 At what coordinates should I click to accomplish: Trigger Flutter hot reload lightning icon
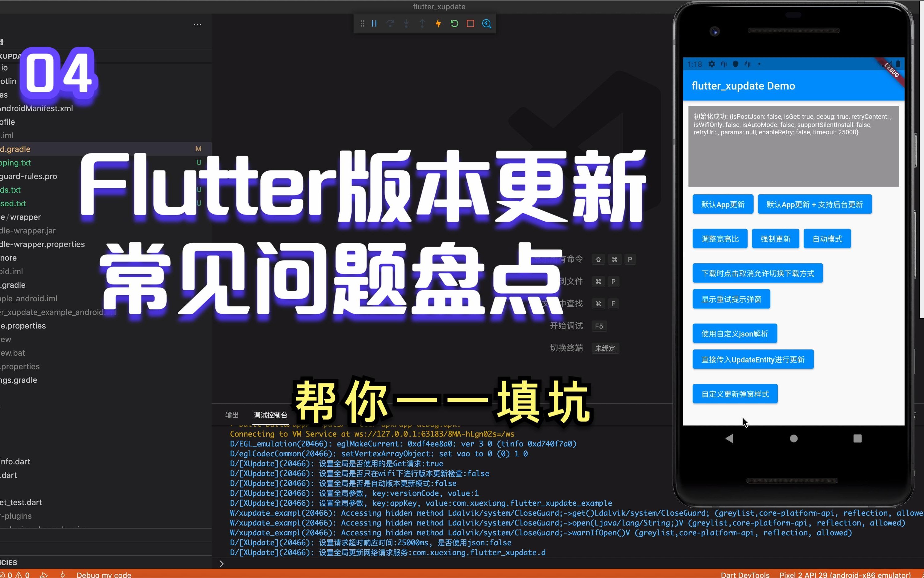pyautogui.click(x=438, y=24)
